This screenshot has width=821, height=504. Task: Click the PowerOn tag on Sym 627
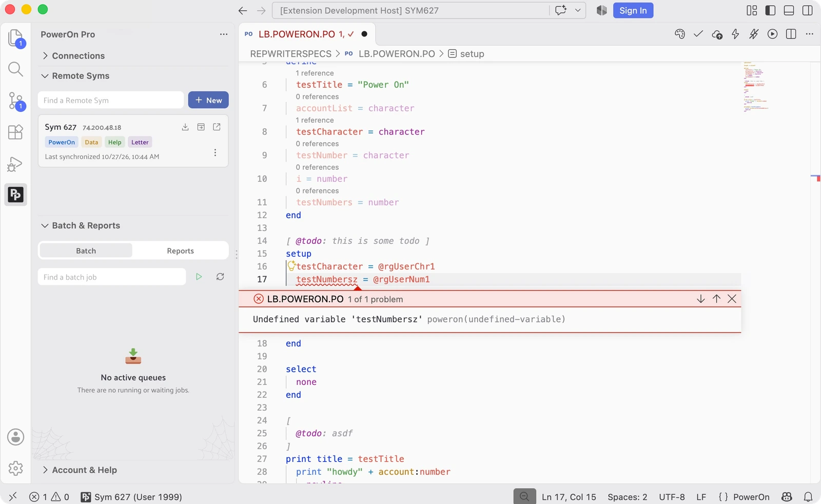click(62, 142)
